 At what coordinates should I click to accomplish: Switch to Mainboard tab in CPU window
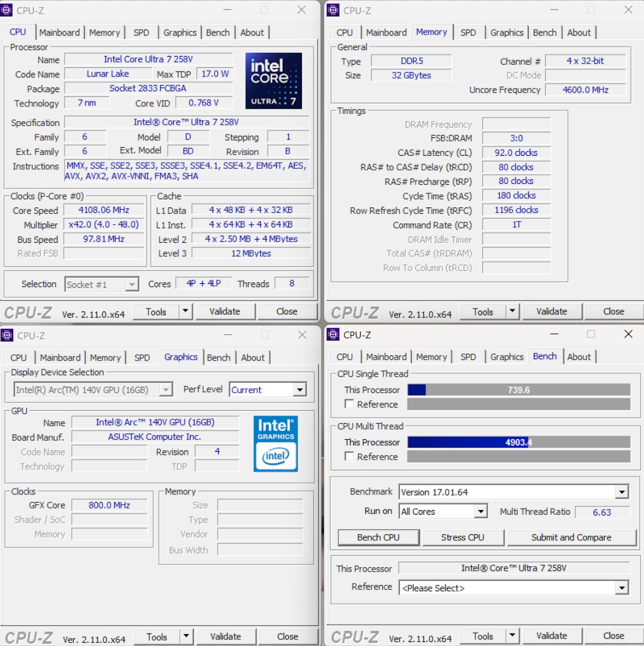59,33
